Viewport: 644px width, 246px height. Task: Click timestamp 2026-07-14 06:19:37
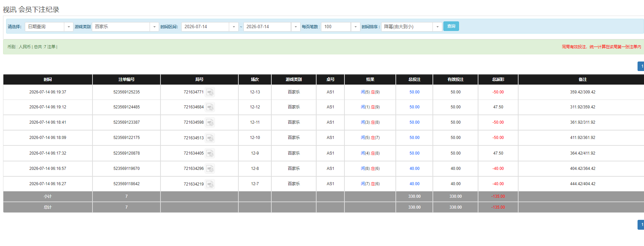(x=48, y=92)
